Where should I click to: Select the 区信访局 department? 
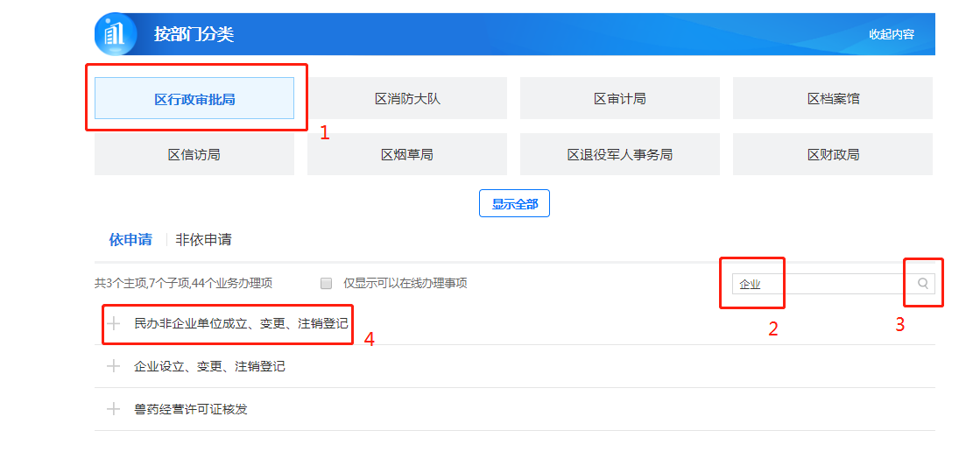[194, 155]
